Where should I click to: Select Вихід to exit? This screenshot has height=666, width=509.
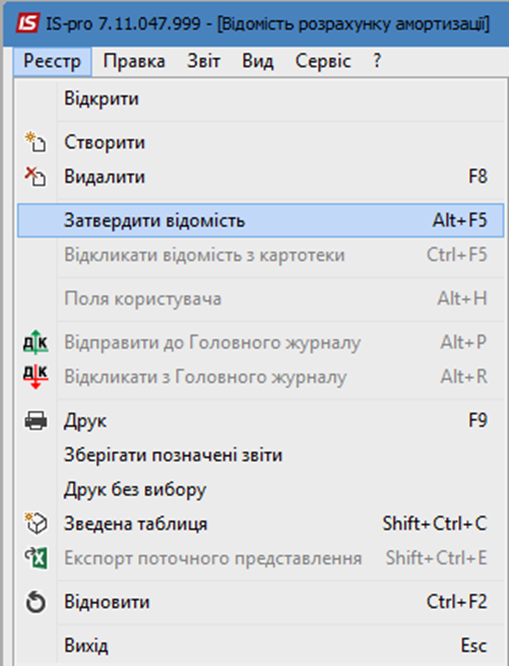[260, 646]
